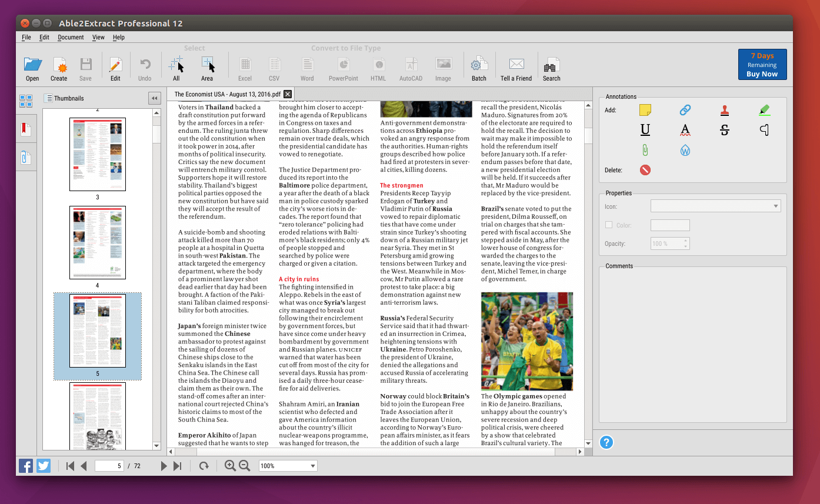Choose the stamp annotation tool
820x504 pixels.
[x=725, y=110]
